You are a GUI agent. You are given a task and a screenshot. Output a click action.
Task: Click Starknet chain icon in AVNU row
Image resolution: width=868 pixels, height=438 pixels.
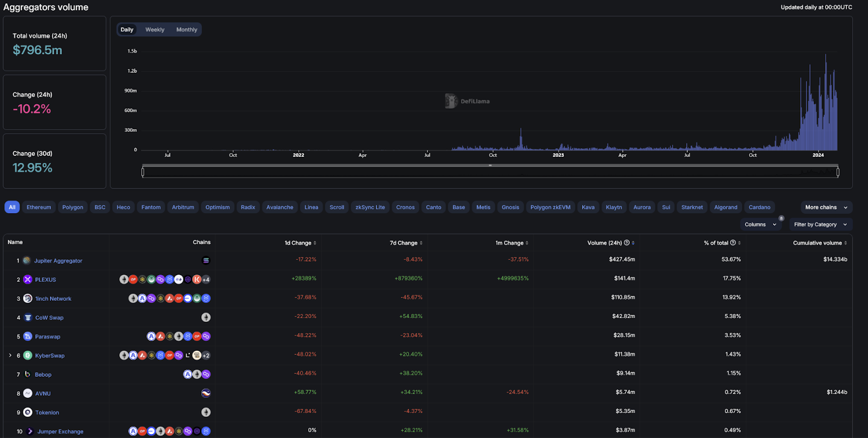[x=206, y=393]
